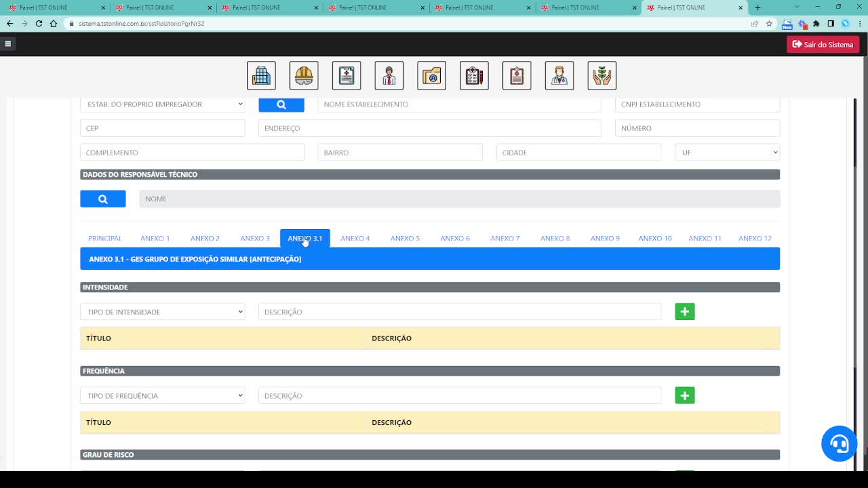This screenshot has height=488, width=868.
Task: Open browser extensions puzzle icon
Action: point(816,23)
